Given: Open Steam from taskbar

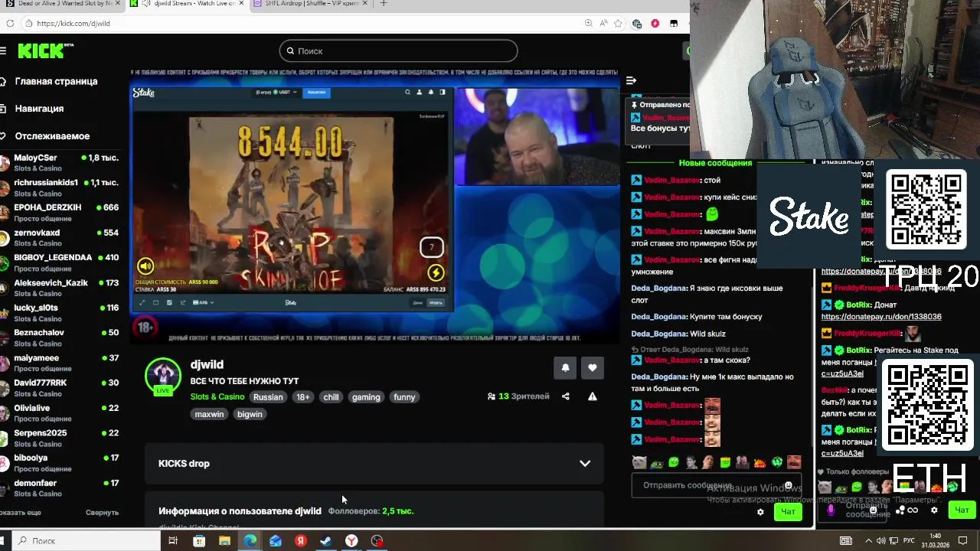Looking at the screenshot, I should 326,541.
